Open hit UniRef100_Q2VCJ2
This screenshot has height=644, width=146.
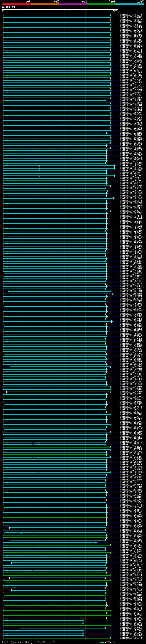coord(131,30)
